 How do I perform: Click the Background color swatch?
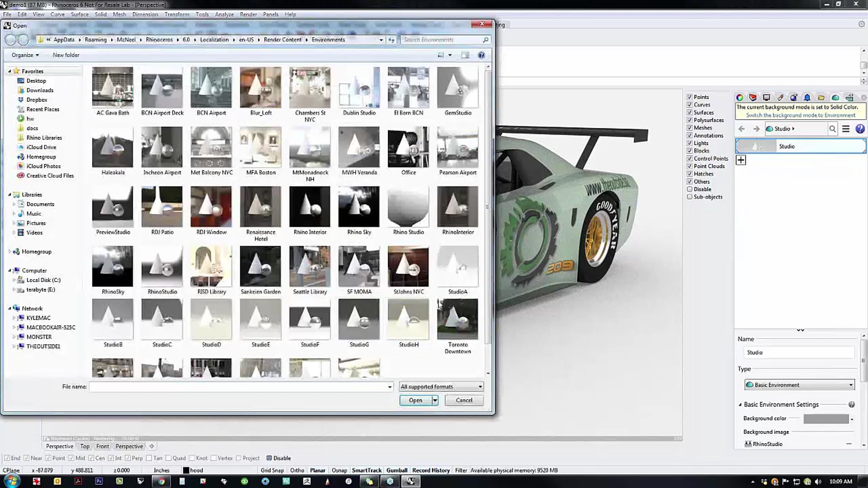tap(826, 419)
